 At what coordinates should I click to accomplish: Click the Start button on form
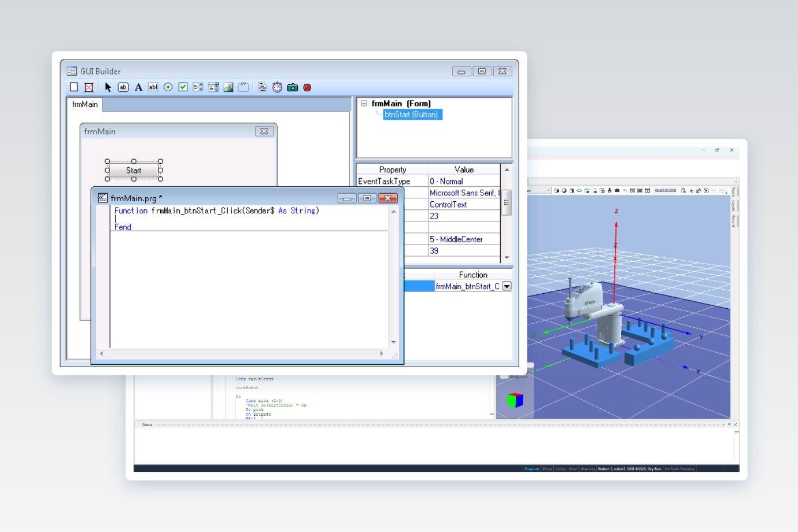[134, 171]
